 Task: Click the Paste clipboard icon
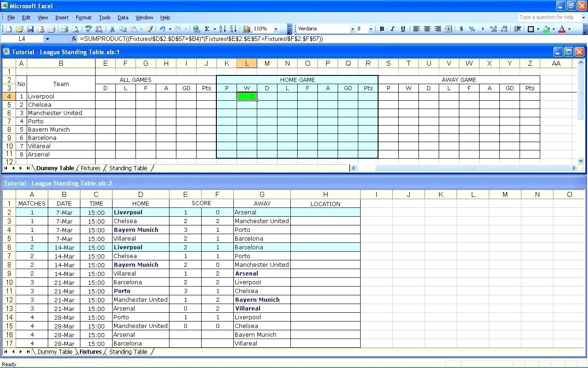133,29
